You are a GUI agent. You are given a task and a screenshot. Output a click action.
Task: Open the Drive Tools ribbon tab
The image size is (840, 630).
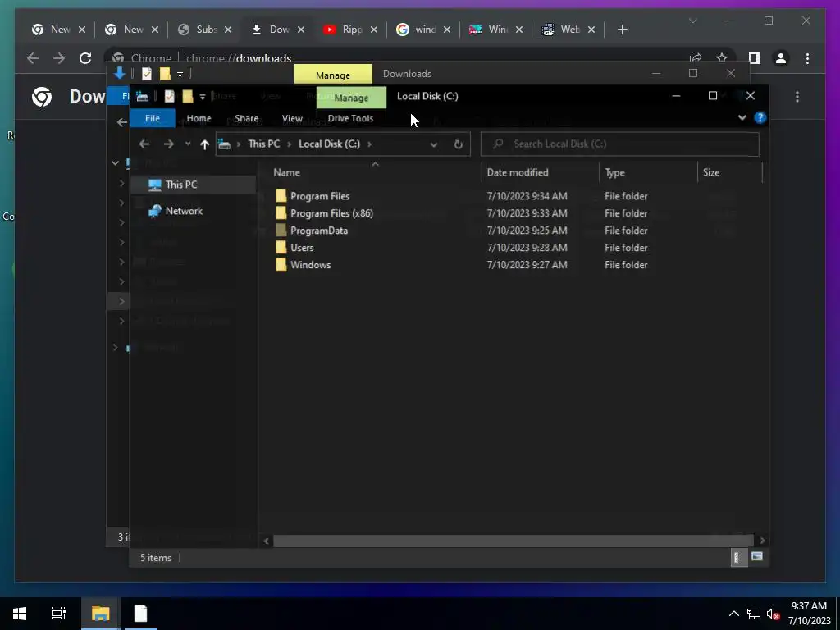click(350, 118)
